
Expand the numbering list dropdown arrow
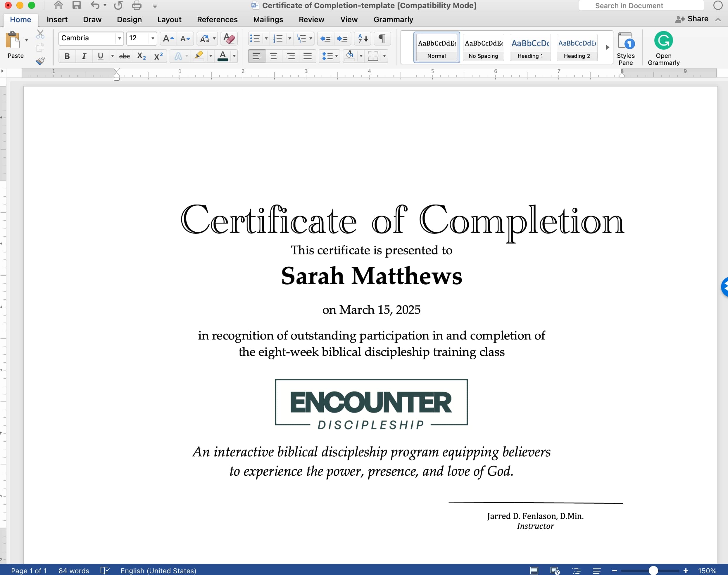(x=289, y=38)
